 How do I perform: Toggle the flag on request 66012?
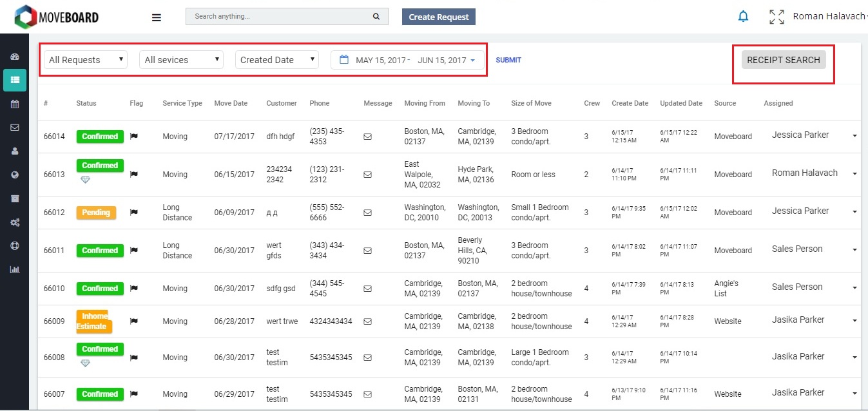pyautogui.click(x=135, y=212)
